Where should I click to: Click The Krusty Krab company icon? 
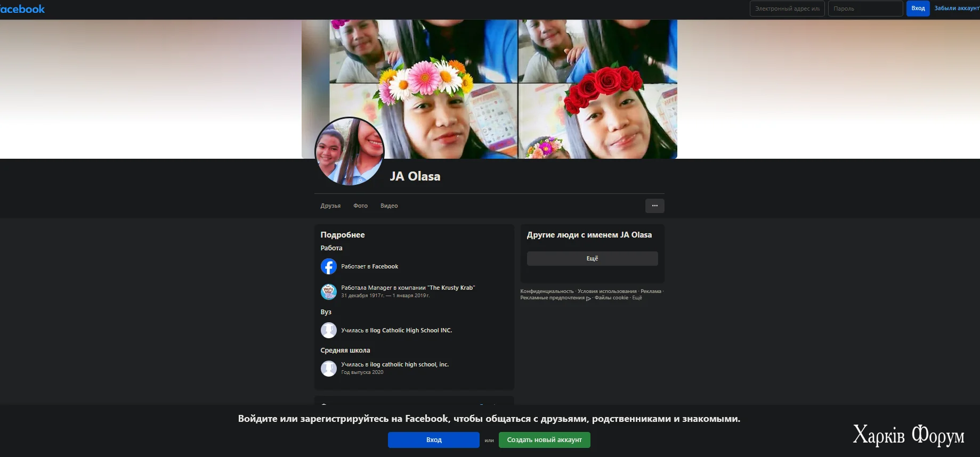(328, 291)
